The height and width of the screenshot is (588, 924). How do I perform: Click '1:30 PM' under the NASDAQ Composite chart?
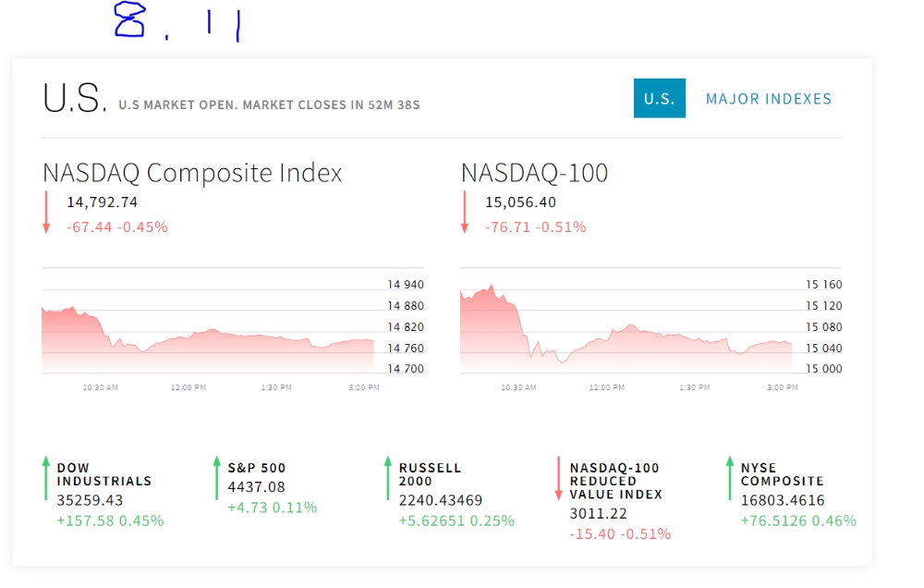(276, 387)
